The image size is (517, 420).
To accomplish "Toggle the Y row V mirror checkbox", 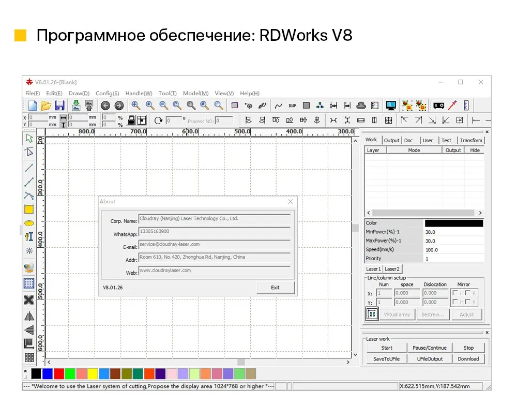I will [x=467, y=302].
